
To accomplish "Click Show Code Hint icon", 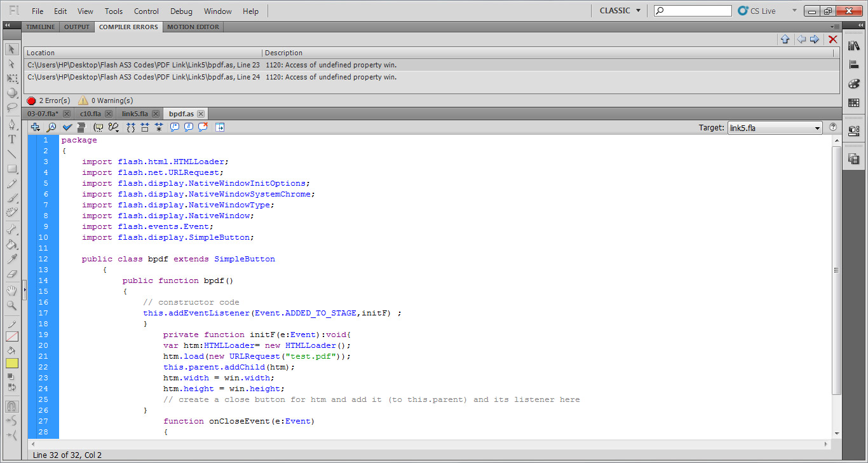I will [98, 127].
